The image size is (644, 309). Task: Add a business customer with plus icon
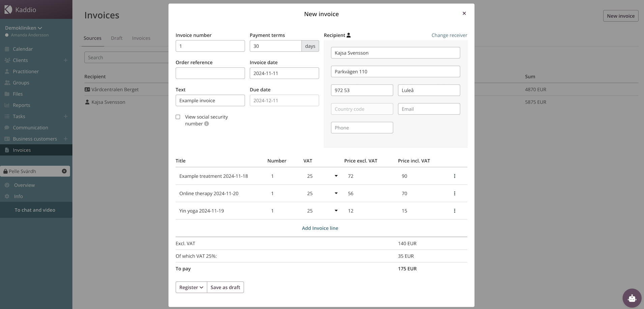point(66,139)
